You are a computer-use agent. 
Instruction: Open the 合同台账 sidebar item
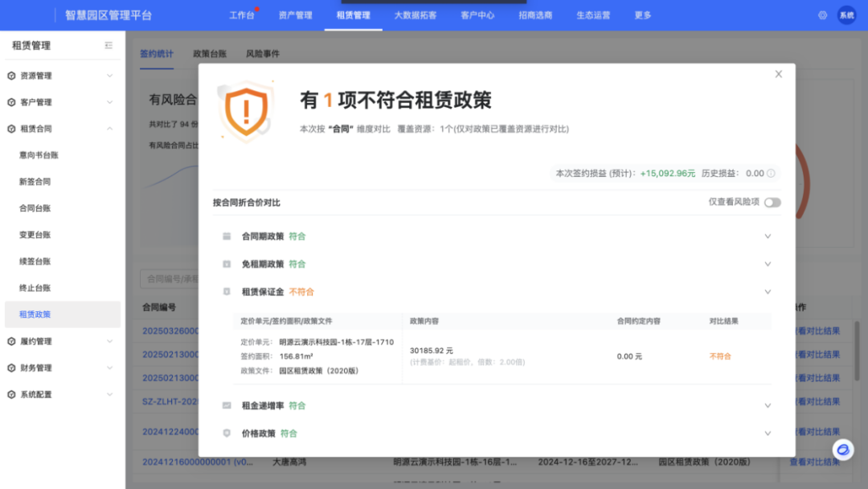coord(35,208)
